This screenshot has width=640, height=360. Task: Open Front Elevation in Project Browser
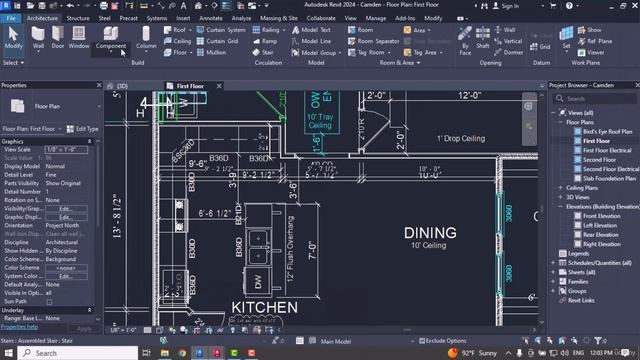pyautogui.click(x=601, y=216)
